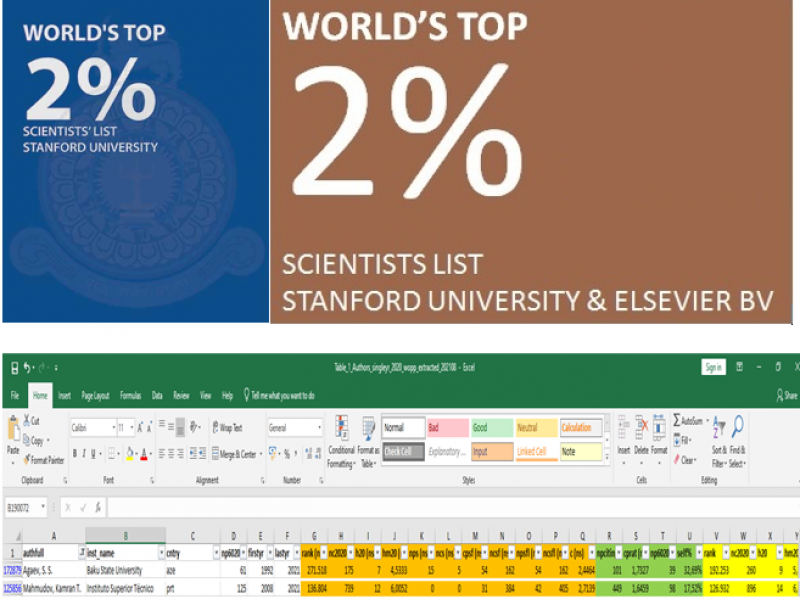This screenshot has height=599, width=800.
Task: Click the Share button
Action: (787, 395)
